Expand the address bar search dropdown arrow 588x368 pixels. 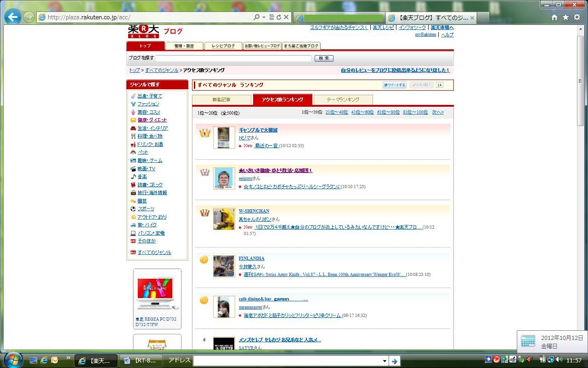[264, 17]
